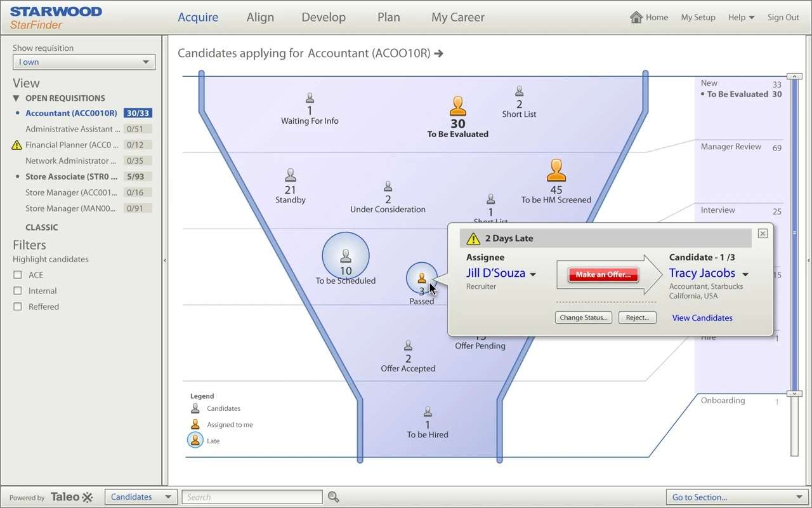Select the Store Manager (ACC001 requisition
812x508 pixels.
[x=71, y=192]
